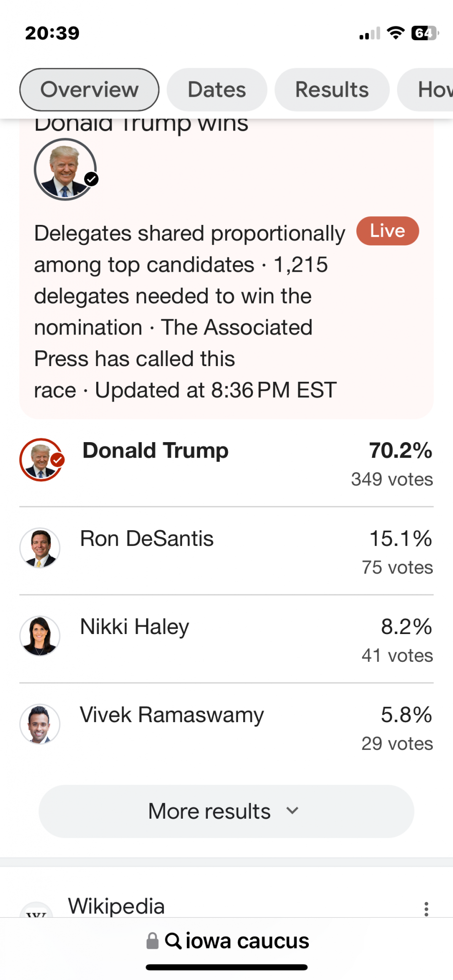The width and height of the screenshot is (453, 980).
Task: Tap Nikki Haley's circular photo
Action: tap(40, 635)
